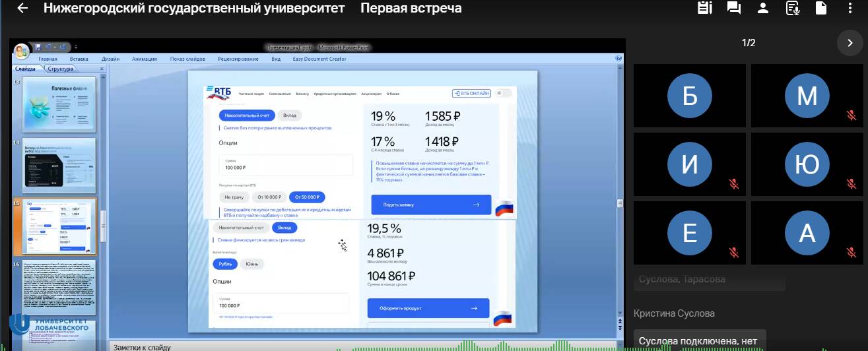Expand Customize Quick Access Toolbar arrow
Screen dimensions: 868x351
[x=76, y=47]
